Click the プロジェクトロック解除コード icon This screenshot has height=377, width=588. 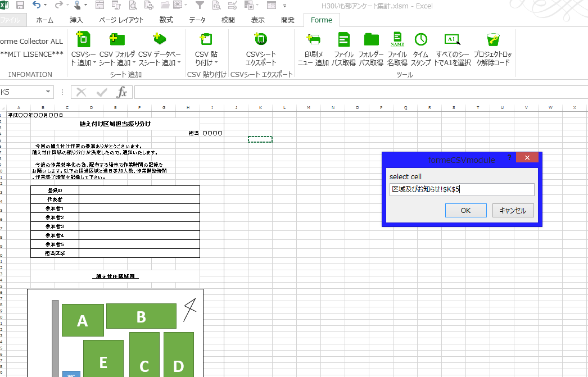[492, 39]
